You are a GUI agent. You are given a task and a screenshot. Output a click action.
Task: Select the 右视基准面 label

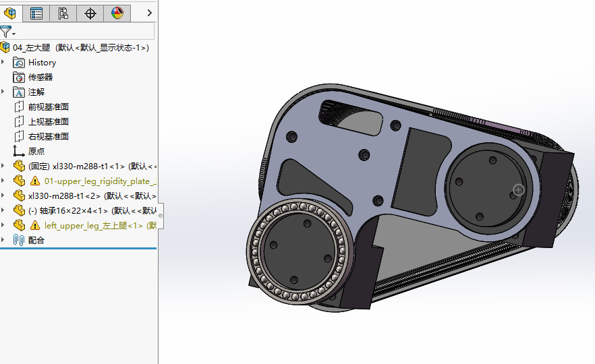coord(49,136)
